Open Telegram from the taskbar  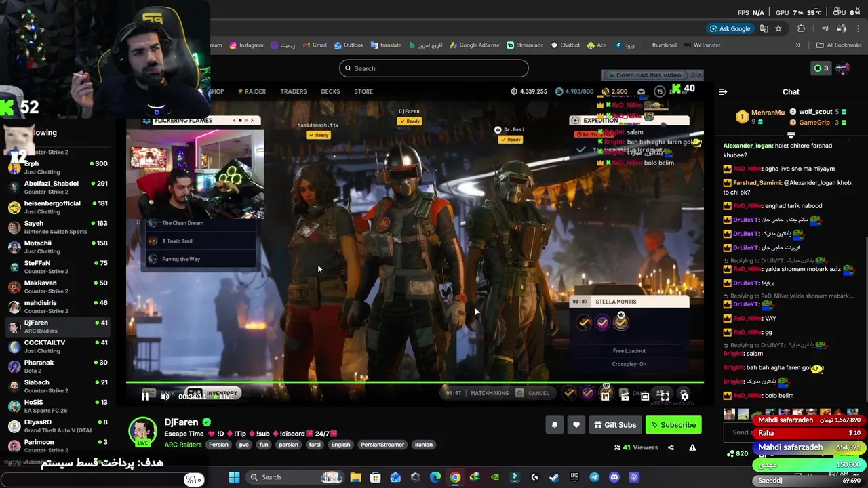pyautogui.click(x=594, y=477)
